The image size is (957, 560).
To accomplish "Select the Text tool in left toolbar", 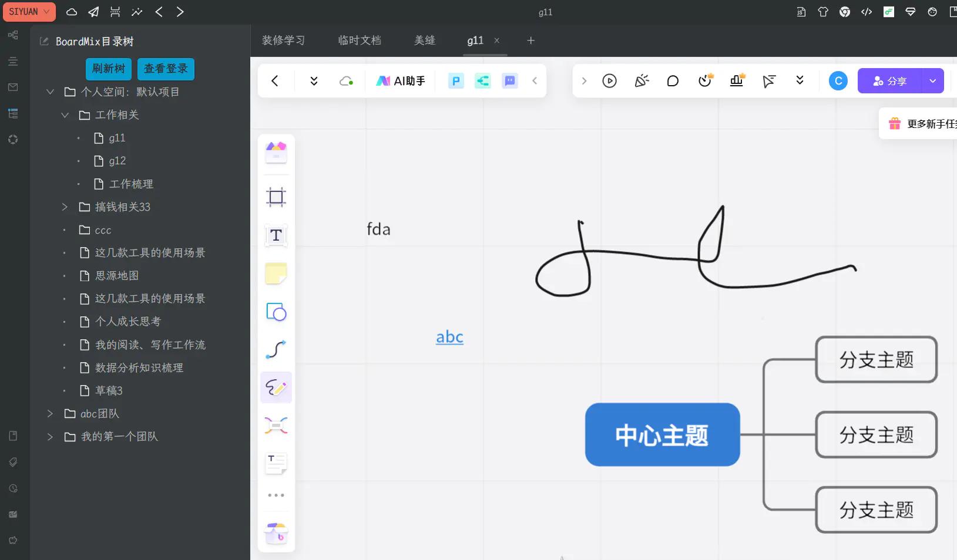I will [x=276, y=235].
